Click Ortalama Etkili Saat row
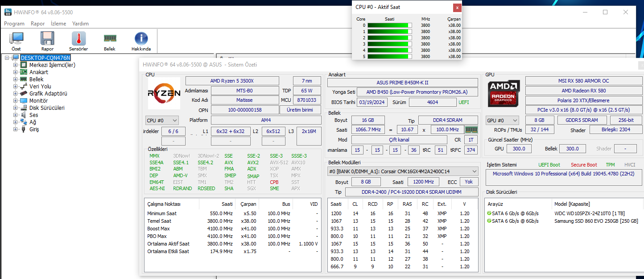The image size is (644, 279). pyautogui.click(x=232, y=251)
